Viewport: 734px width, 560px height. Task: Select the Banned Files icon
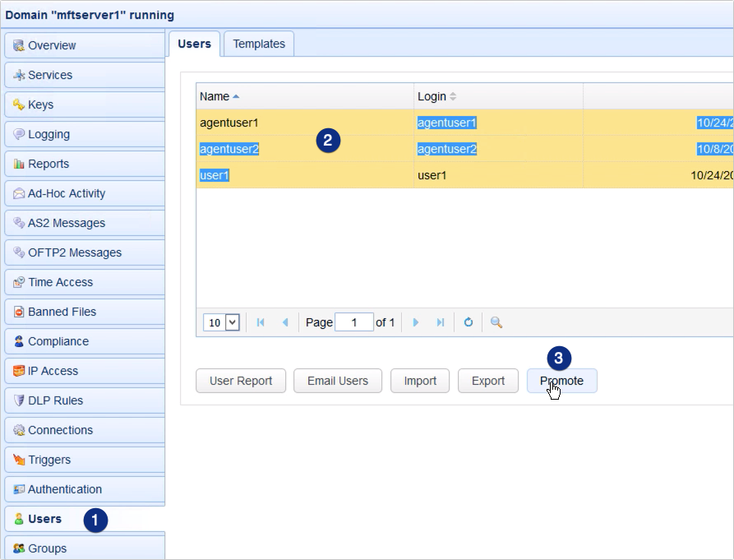point(18,312)
